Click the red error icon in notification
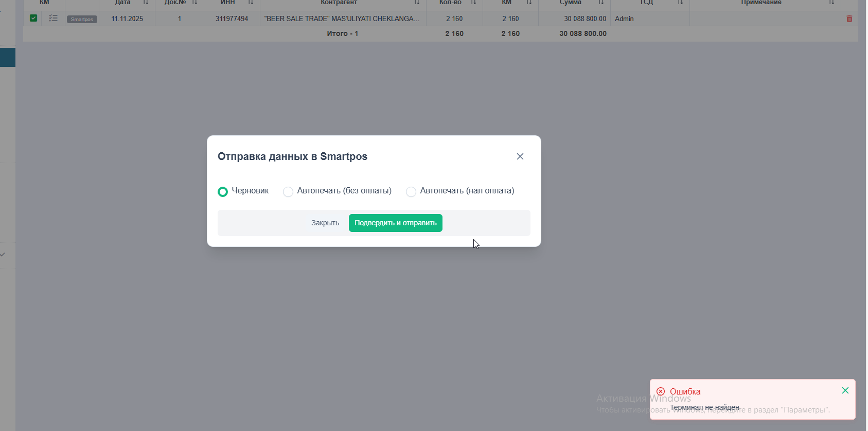This screenshot has height=431, width=868. pos(661,391)
